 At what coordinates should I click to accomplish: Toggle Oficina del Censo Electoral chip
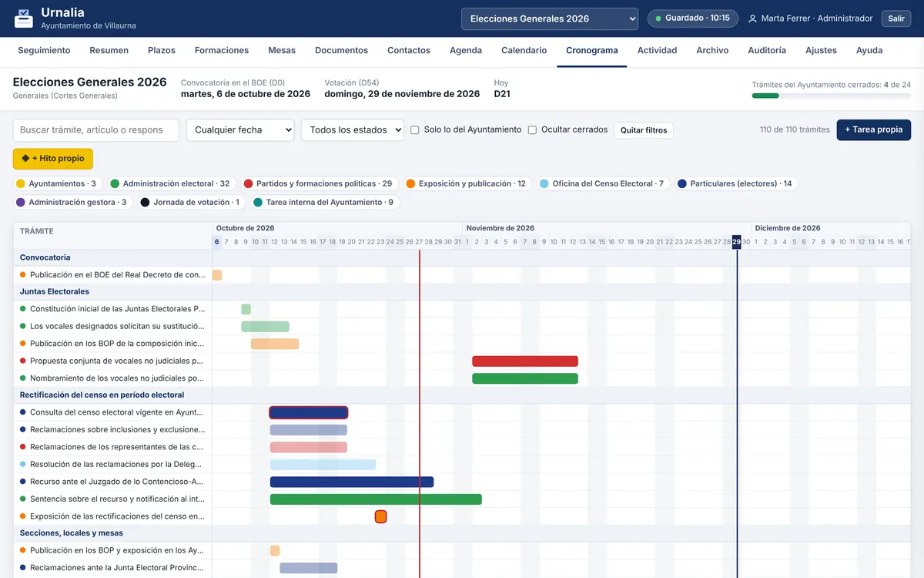click(603, 183)
